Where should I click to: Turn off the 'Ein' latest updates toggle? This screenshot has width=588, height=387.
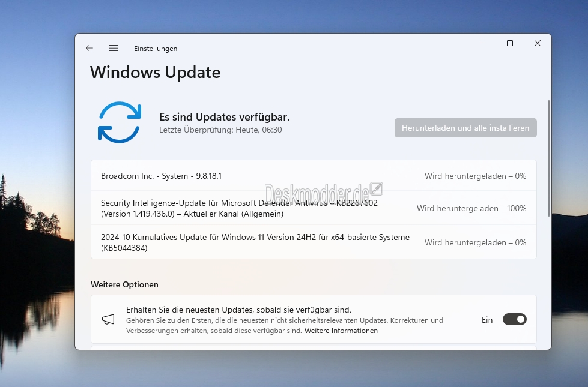click(x=515, y=320)
